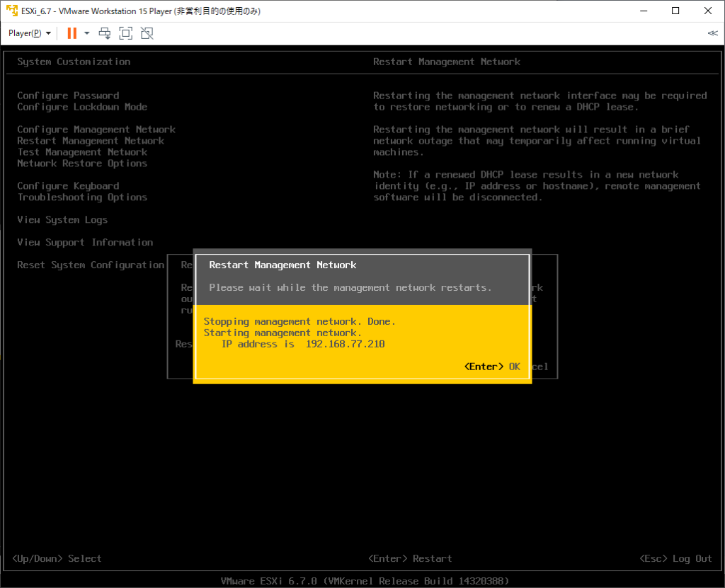This screenshot has height=588, width=725.
Task: Select Configure Lockdown Mode entry
Action: click(82, 107)
